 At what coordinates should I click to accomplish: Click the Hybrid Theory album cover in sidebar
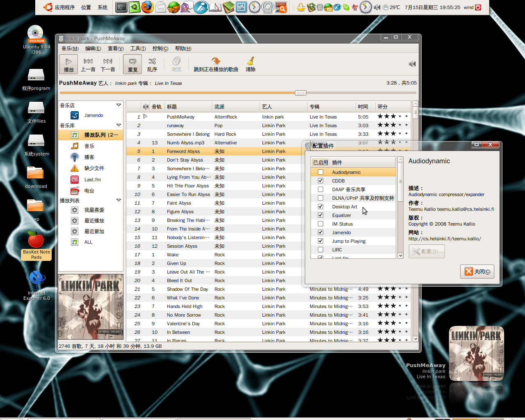pos(91,307)
